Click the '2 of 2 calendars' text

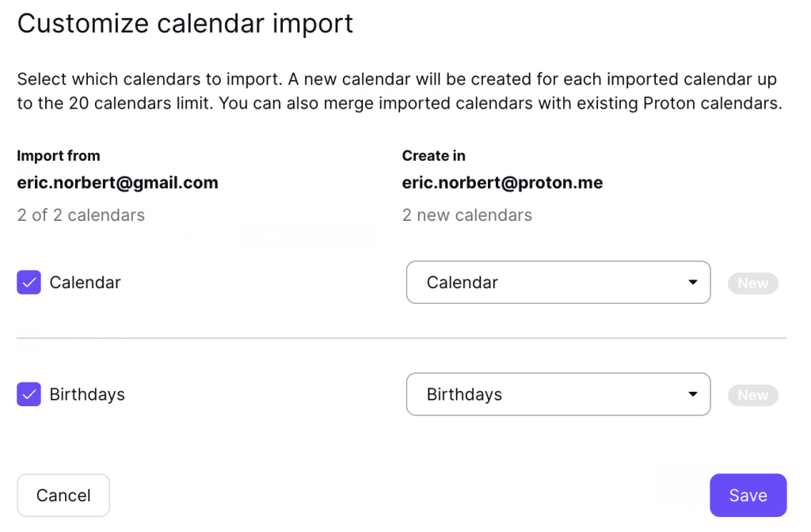81,215
